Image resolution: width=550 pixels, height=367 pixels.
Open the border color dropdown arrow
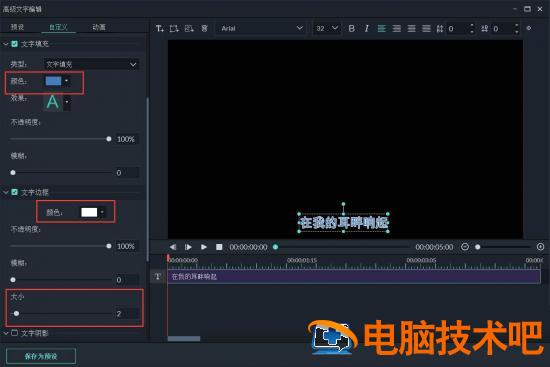[x=102, y=212]
